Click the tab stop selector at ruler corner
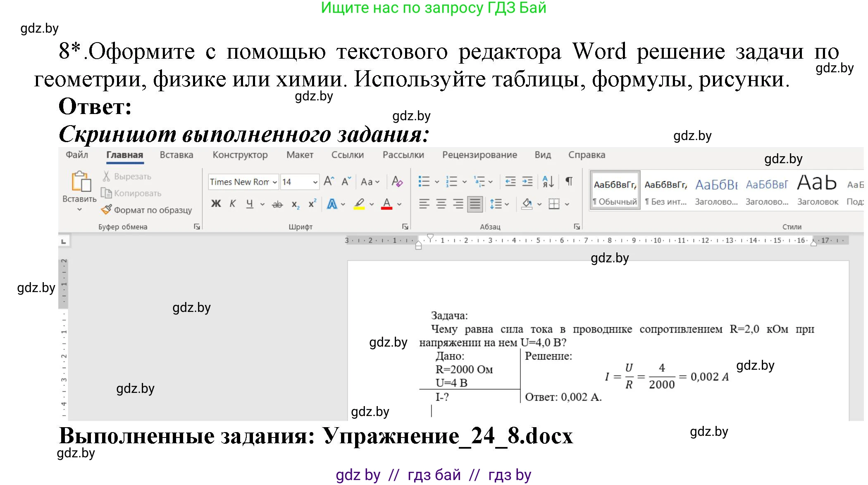868x485 pixels. 64,241
